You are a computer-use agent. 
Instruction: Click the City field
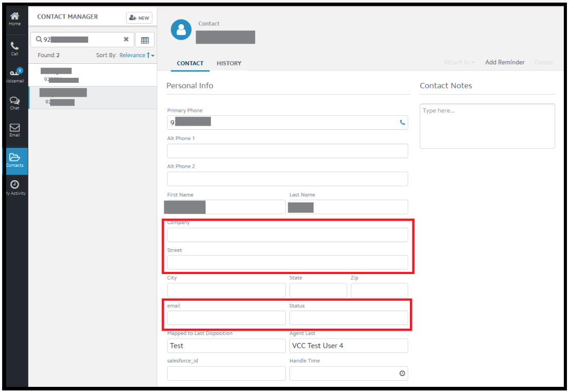226,291
